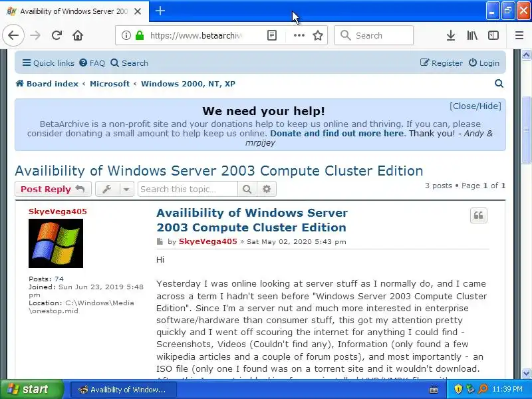Click the small post icon before 'by'
The width and height of the screenshot is (532, 399).
[x=160, y=241]
